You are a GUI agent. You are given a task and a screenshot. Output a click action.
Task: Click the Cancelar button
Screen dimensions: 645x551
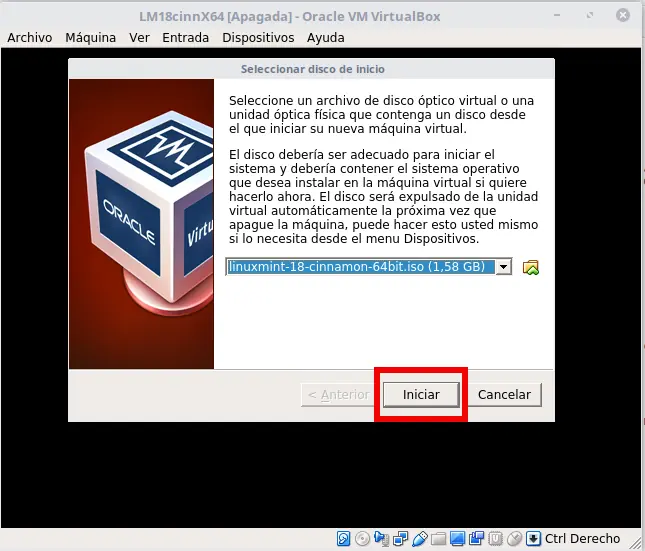coord(504,395)
